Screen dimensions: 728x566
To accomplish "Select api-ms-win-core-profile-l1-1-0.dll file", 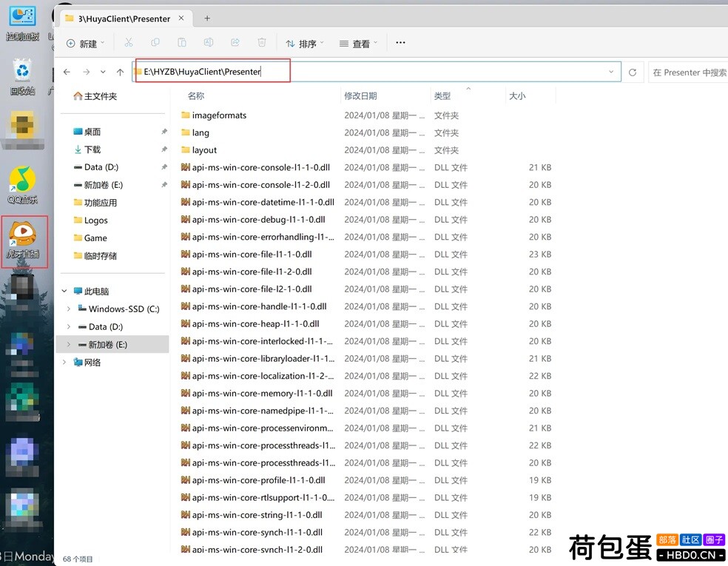I will (x=253, y=480).
